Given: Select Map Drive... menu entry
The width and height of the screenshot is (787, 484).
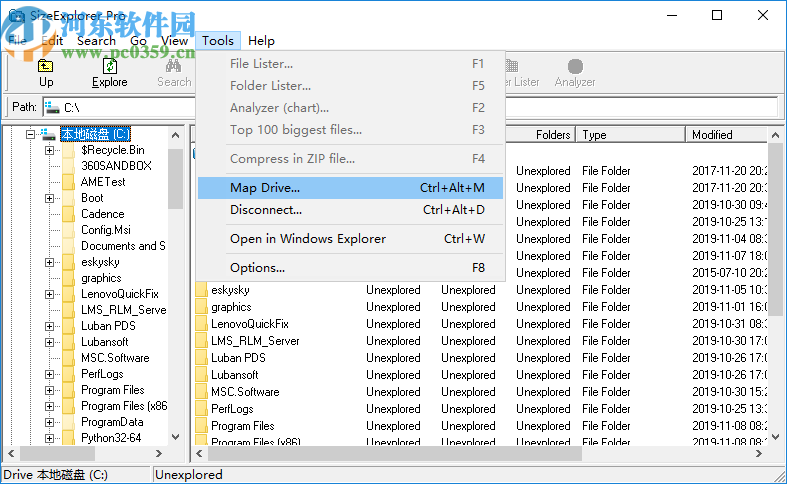Looking at the screenshot, I should click(350, 188).
